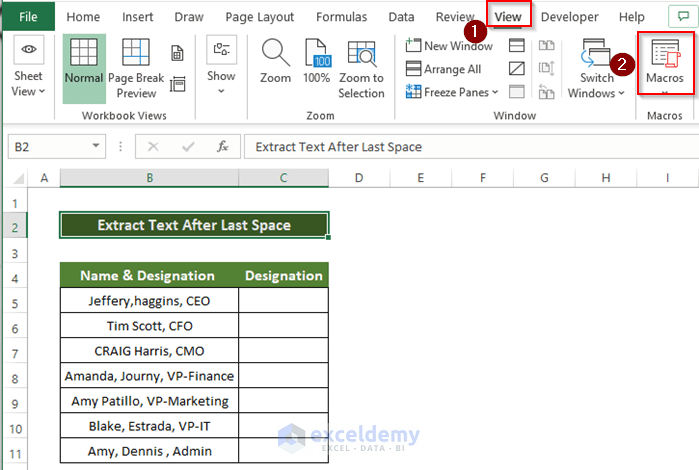This screenshot has height=470, width=699.
Task: Select the Page Layout view icon
Action: (x=177, y=53)
